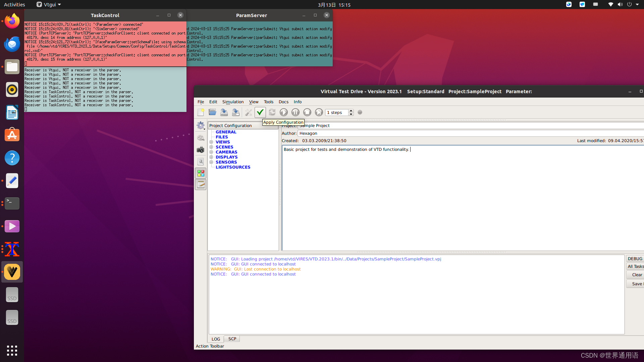Open the Docs menu
The image size is (644, 362).
[283, 102]
